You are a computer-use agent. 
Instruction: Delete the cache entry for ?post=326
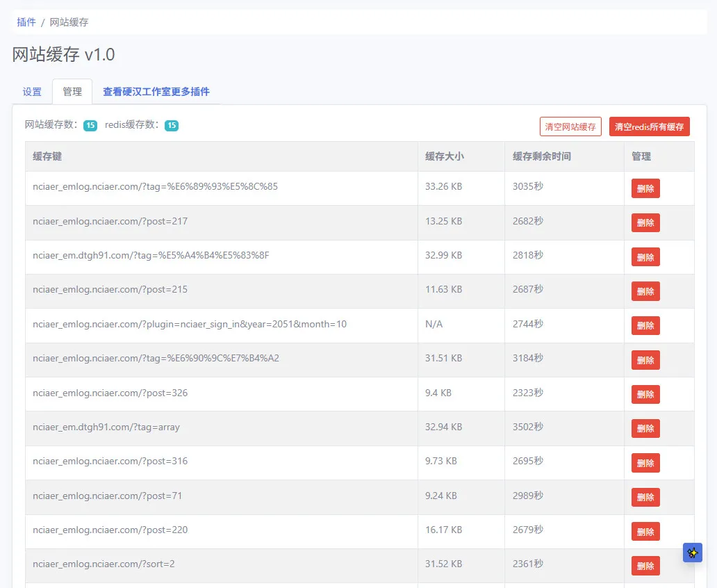point(645,394)
